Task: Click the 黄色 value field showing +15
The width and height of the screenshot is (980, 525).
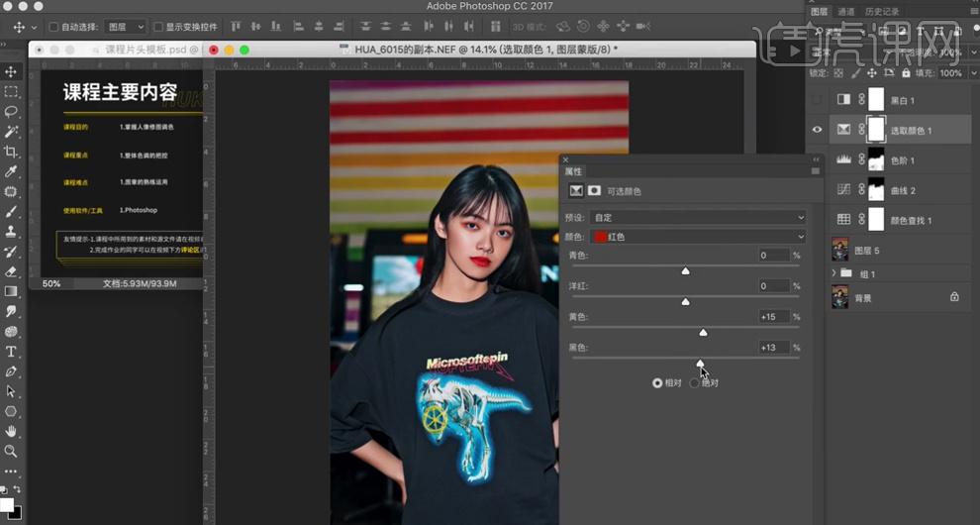Action: click(772, 317)
